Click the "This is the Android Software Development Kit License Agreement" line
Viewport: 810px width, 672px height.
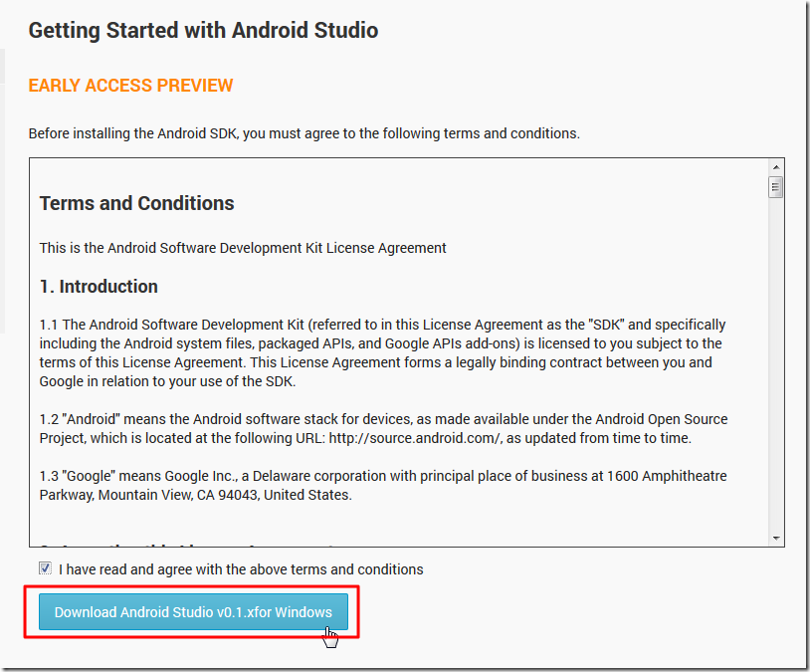tap(243, 248)
